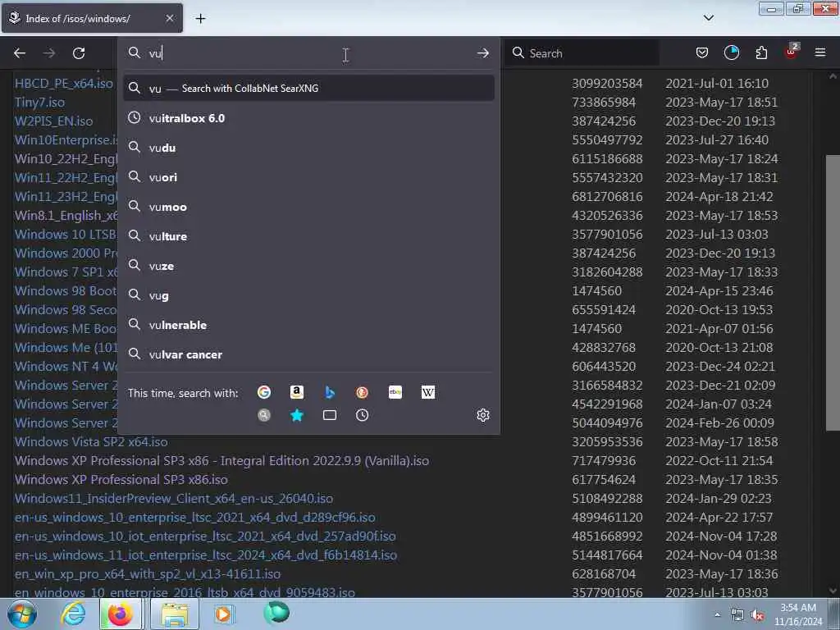This screenshot has width=840, height=630.
Task: Search this time with Bing
Action: coord(330,392)
